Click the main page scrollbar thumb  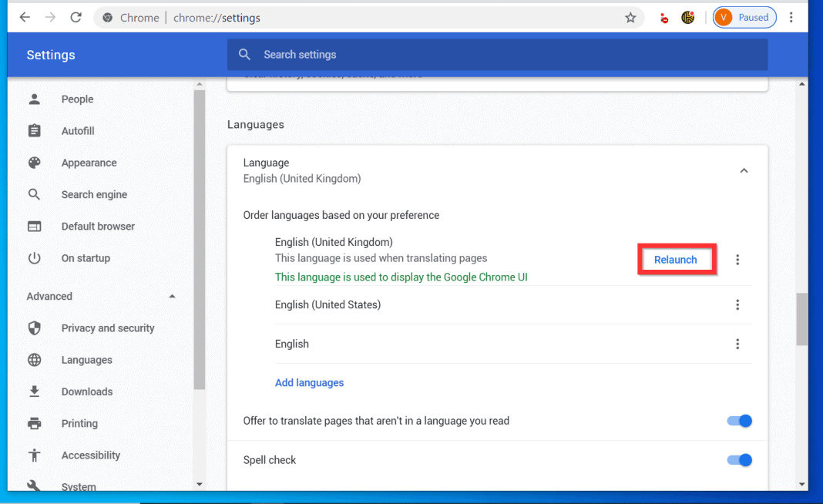tap(802, 319)
